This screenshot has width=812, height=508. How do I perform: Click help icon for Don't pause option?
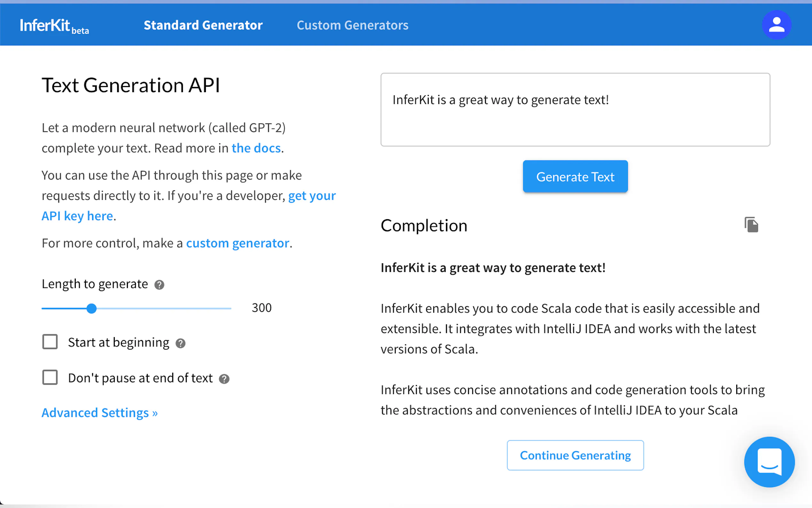coord(224,379)
